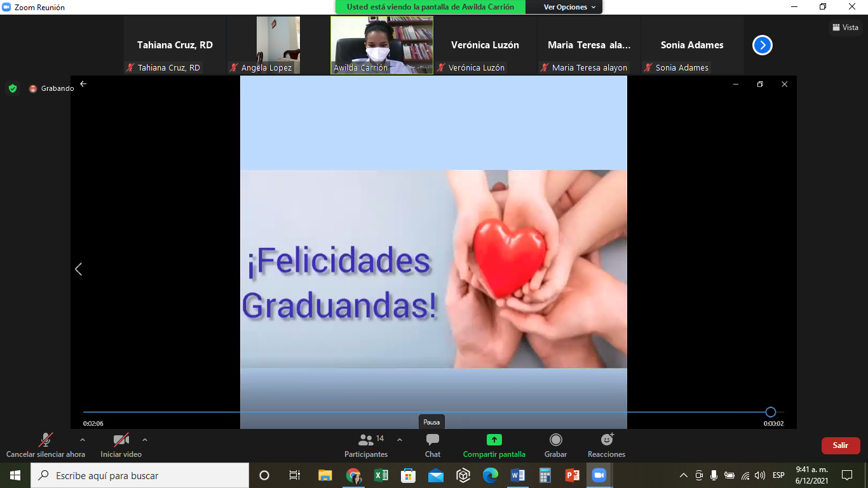Expand video options chevron beside camera

[145, 439]
